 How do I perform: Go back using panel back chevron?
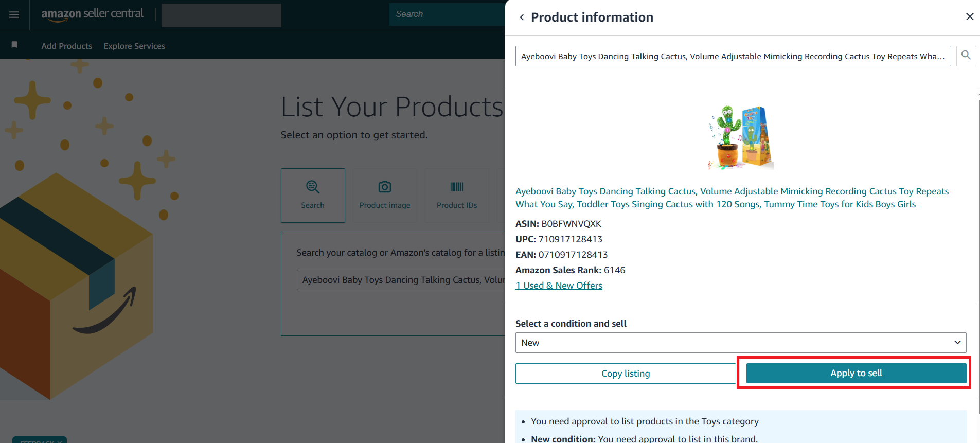point(522,17)
